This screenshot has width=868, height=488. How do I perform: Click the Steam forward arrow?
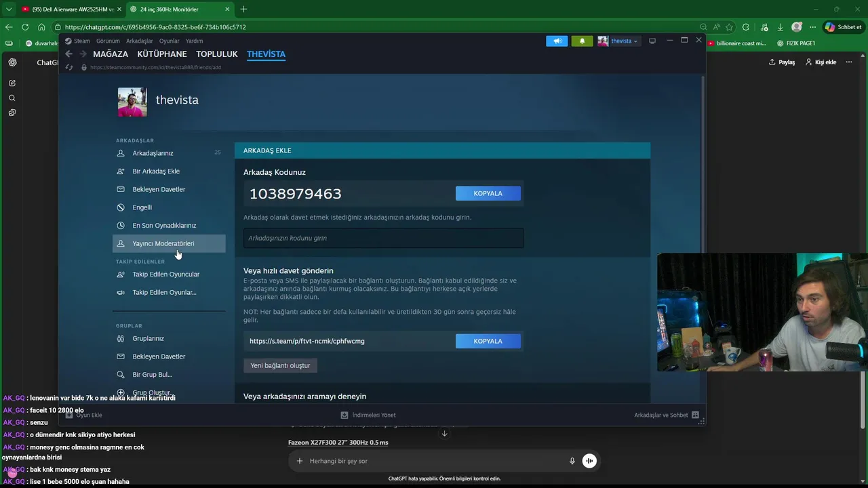pos(83,54)
